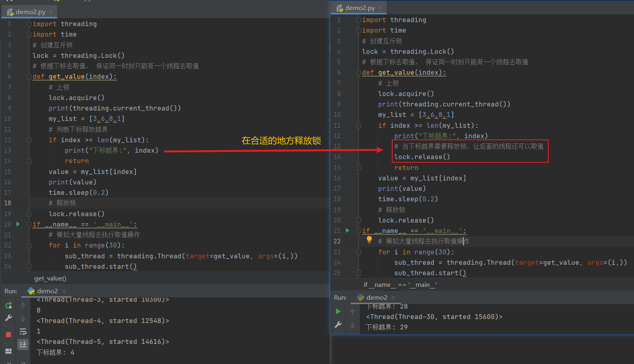Click the run gutter arrow on left line 20
This screenshot has width=634, height=364.
click(18, 224)
